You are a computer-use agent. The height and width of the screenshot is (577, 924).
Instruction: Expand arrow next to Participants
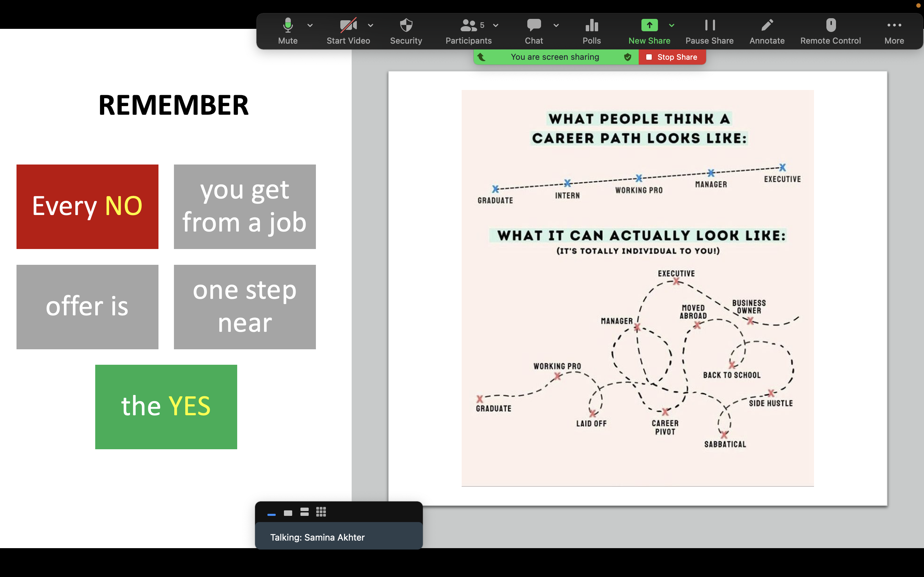(x=496, y=25)
